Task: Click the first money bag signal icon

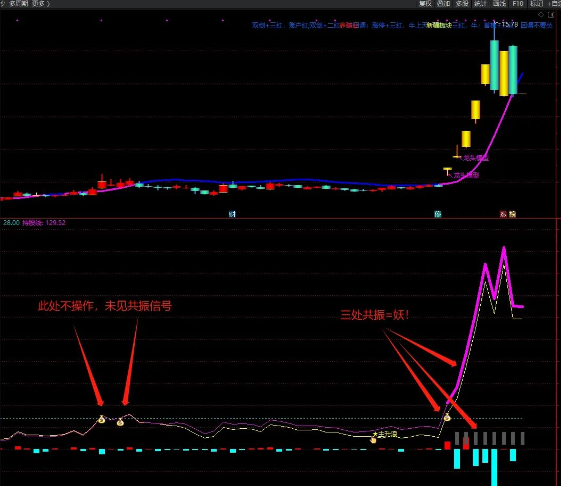Action: point(102,419)
